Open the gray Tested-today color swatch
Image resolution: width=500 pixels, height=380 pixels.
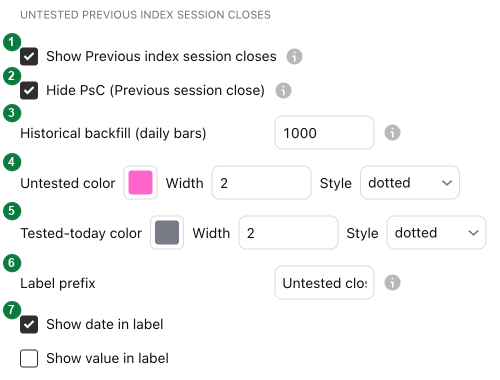[167, 233]
